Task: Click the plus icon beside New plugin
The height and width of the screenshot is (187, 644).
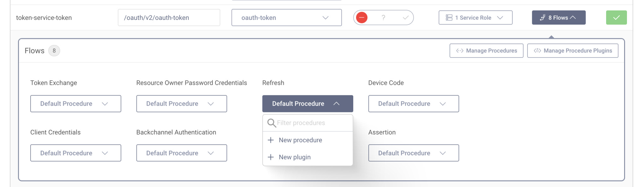Action: 271,157
